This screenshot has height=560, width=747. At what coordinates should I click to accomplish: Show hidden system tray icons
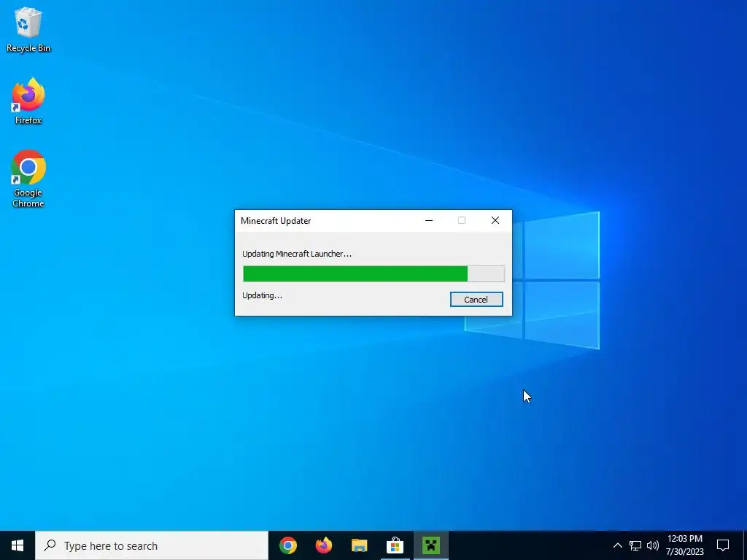click(x=617, y=545)
